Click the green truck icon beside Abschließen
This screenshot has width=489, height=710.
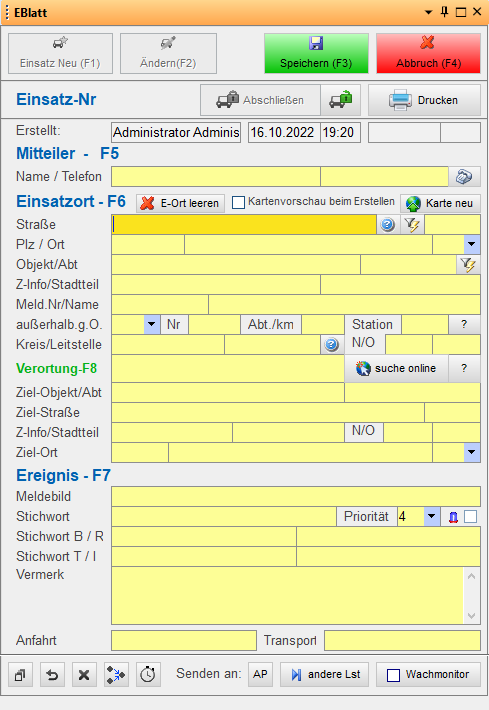(x=340, y=100)
